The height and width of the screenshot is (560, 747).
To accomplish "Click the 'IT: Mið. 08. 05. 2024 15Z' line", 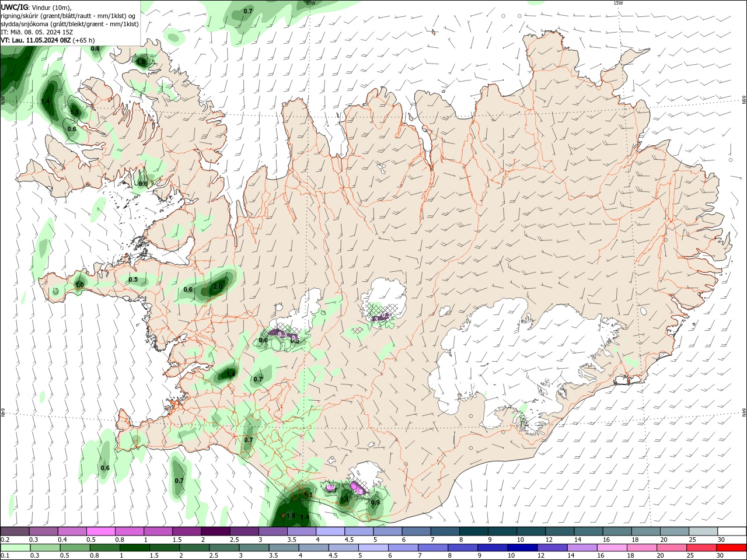I will click(x=37, y=32).
